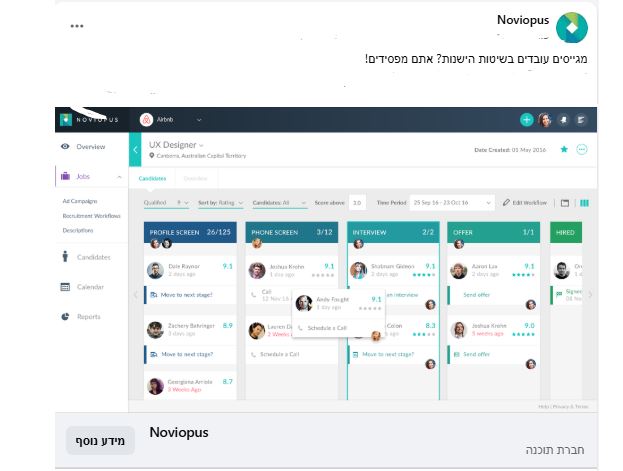Open Candidates in the sidebar
Image resolution: width=623 pixels, height=471 pixels.
point(93,257)
